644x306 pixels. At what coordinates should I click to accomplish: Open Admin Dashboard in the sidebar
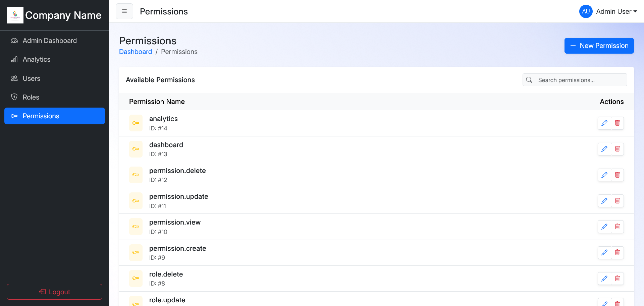[x=50, y=41]
